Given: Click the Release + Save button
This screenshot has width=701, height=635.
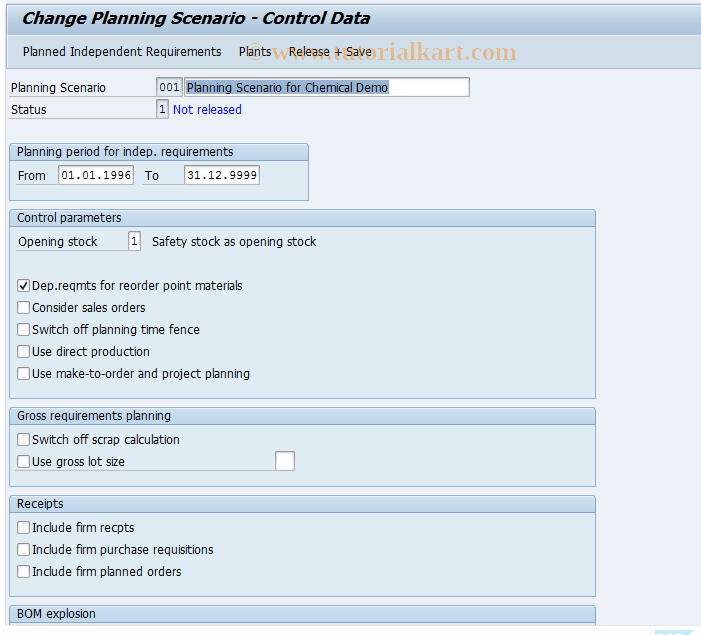Looking at the screenshot, I should tap(330, 52).
